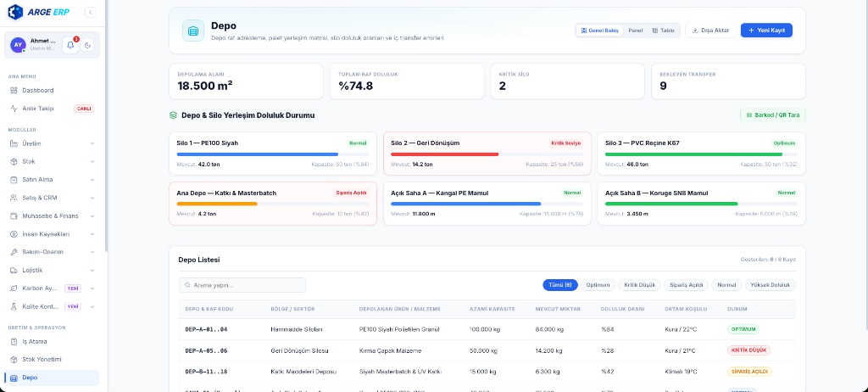Viewport: 868px width, 392px height.
Task: Expand the Karbon Ay... chevron
Action: pos(92,288)
